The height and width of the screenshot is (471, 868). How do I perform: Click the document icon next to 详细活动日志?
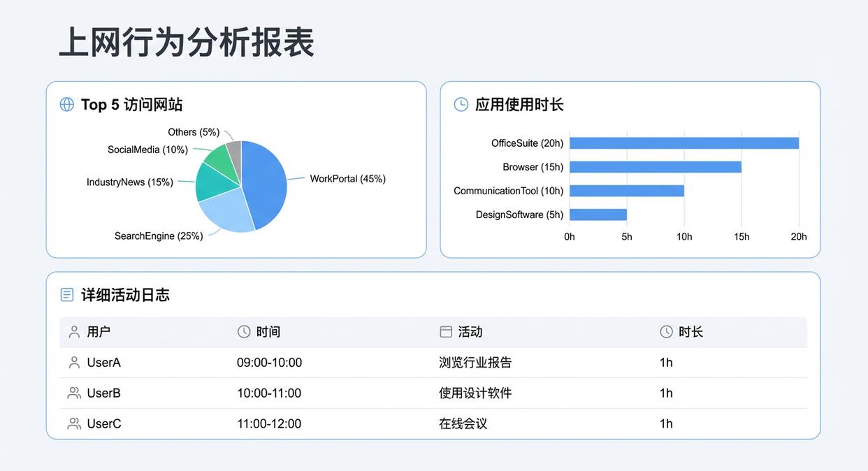pyautogui.click(x=66, y=294)
